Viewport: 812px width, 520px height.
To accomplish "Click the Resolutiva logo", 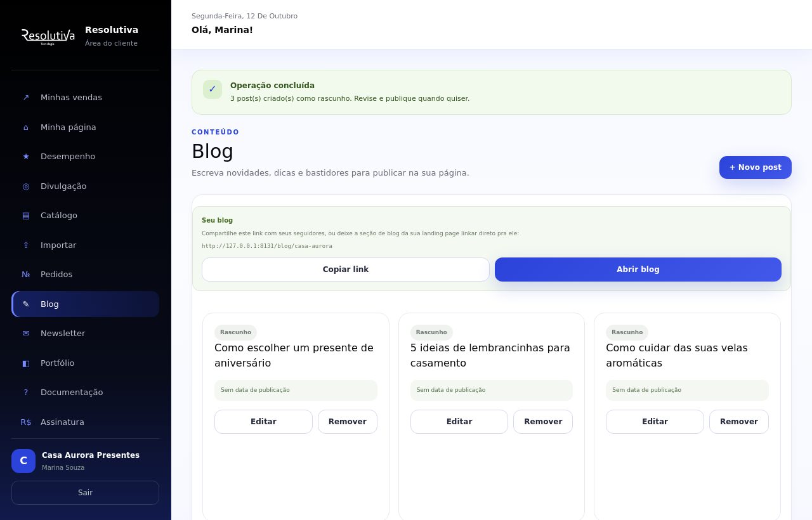I will [x=48, y=36].
